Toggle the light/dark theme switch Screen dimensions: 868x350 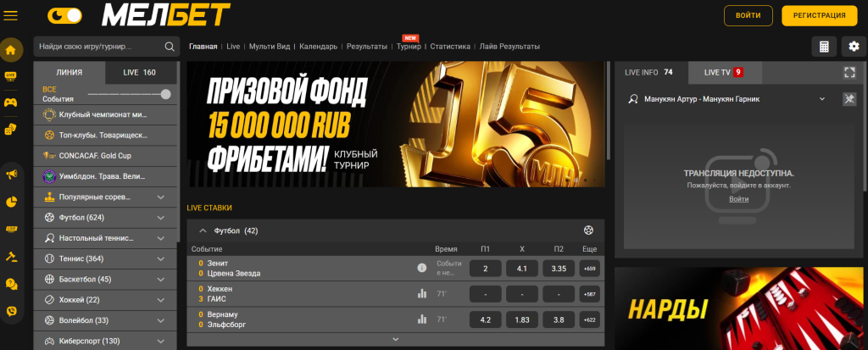pyautogui.click(x=64, y=15)
